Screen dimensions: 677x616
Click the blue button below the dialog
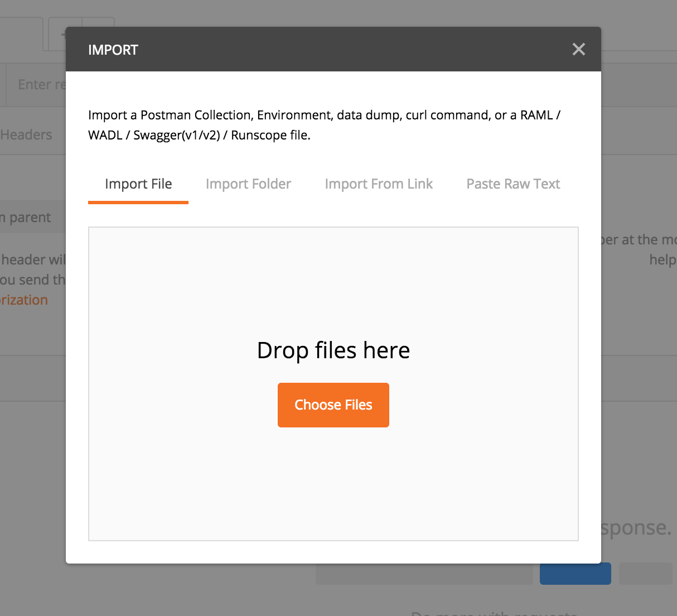tap(576, 574)
